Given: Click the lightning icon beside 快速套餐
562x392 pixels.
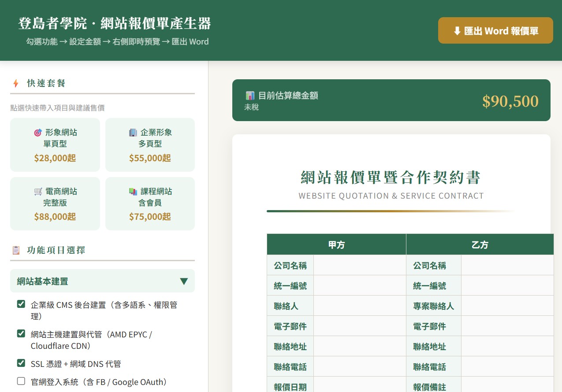Looking at the screenshot, I should (16, 83).
